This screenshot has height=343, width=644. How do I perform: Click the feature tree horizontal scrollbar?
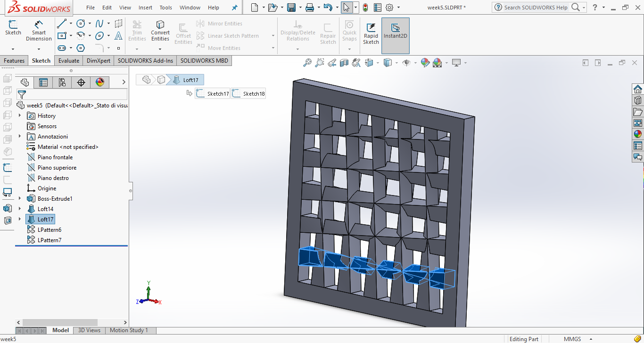click(x=72, y=322)
